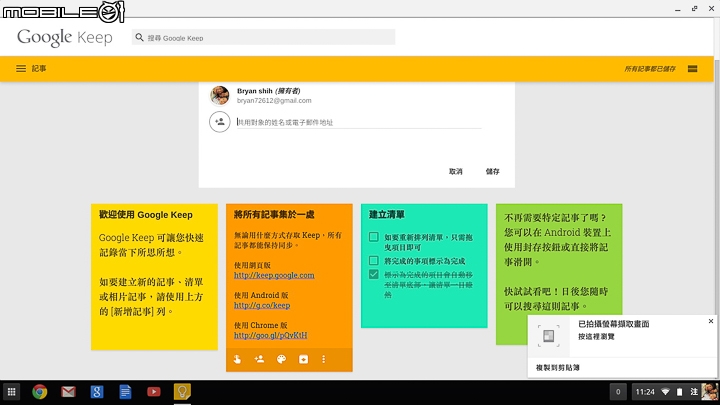Open the hamburger main menu
The width and height of the screenshot is (720, 405).
tap(21, 68)
